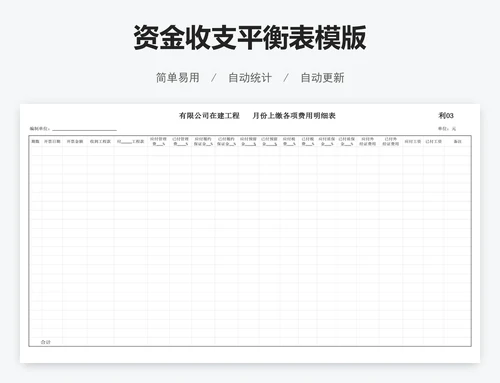Click the 自动更新 tagline text
This screenshot has height=383, width=500.
tap(322, 78)
